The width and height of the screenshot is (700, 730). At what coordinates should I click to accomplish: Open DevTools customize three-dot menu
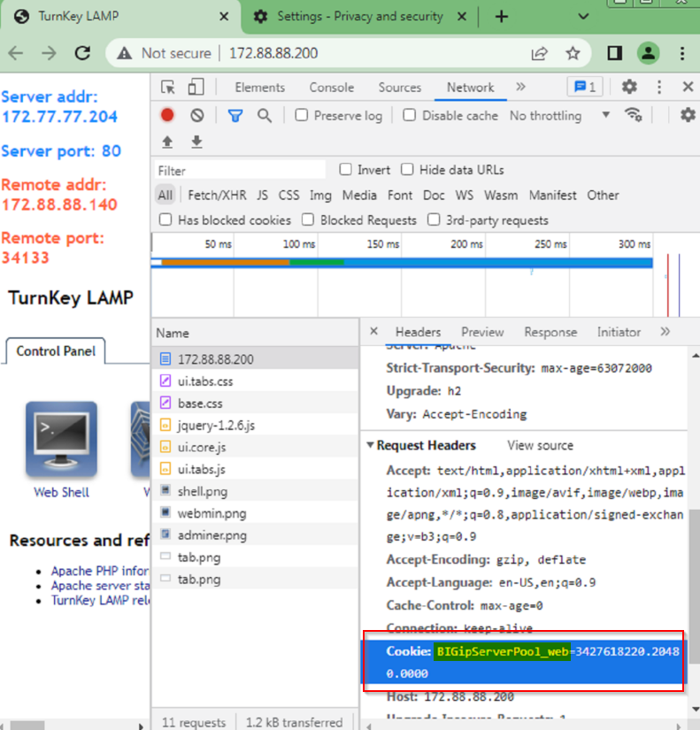659,87
